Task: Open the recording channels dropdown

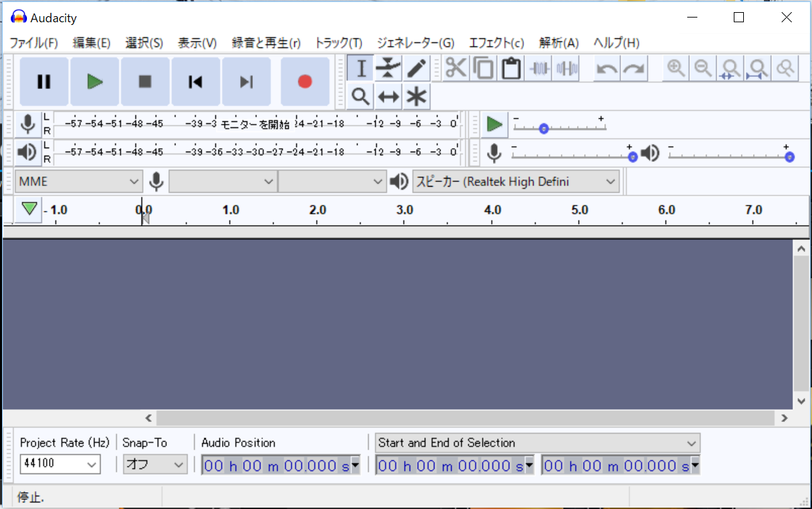Action: pos(332,181)
